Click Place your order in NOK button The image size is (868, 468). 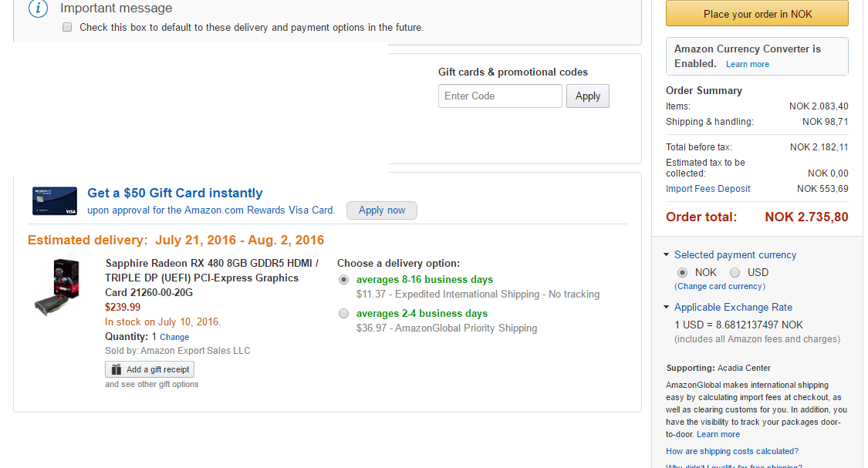pyautogui.click(x=758, y=14)
